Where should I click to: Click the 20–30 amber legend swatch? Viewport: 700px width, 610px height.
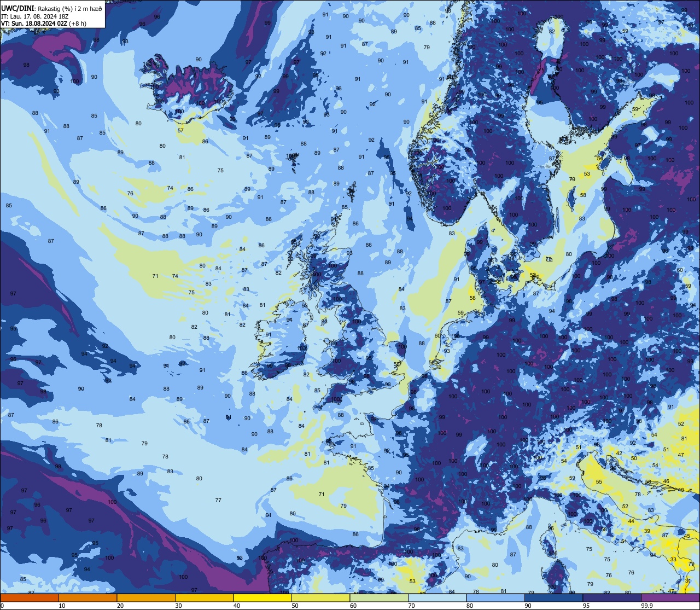tap(146, 597)
